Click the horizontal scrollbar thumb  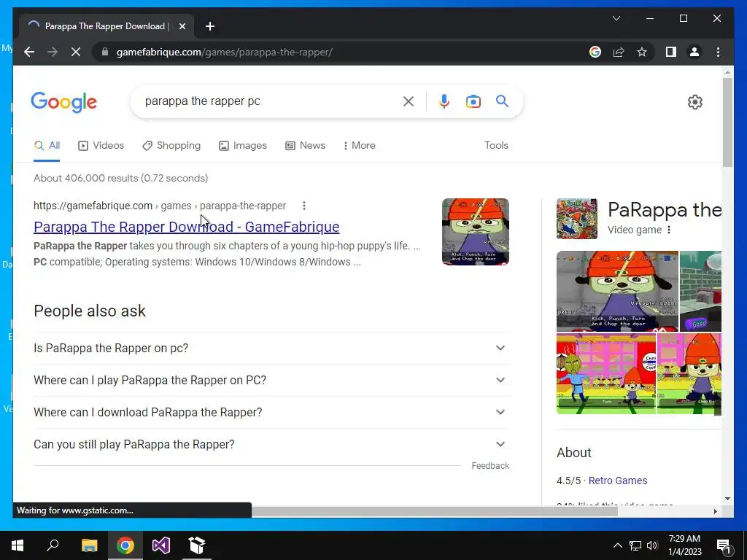pos(435,511)
